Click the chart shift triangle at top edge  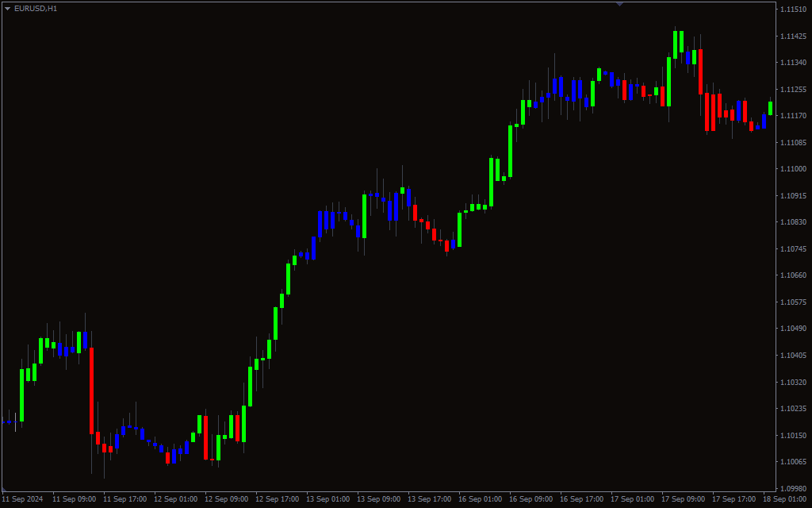(619, 4)
